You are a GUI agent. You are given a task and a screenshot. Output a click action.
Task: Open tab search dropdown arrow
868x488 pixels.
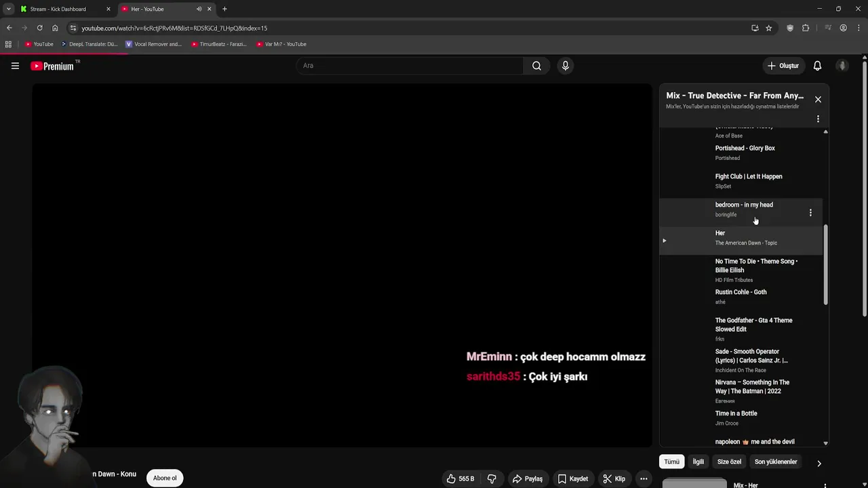8,9
